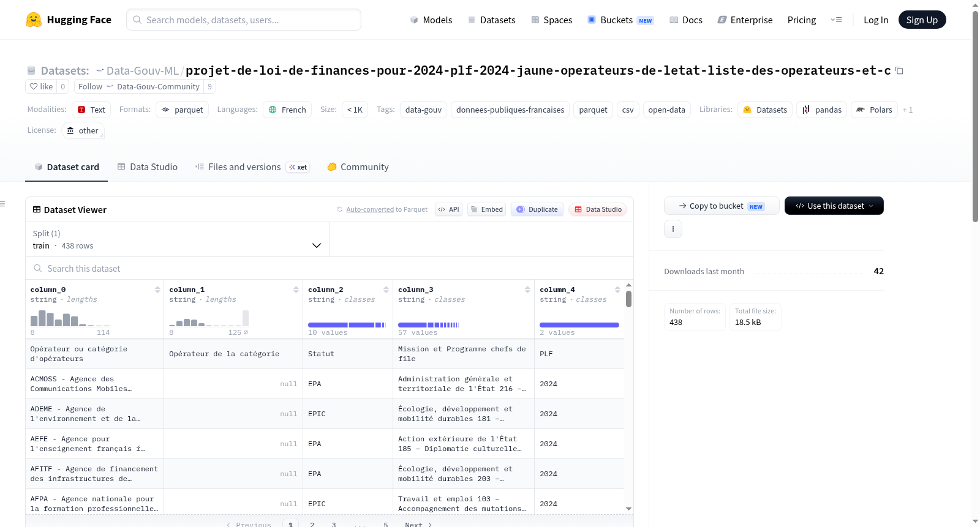The height and width of the screenshot is (527, 980).
Task: Select the French language tag
Action: click(287, 110)
